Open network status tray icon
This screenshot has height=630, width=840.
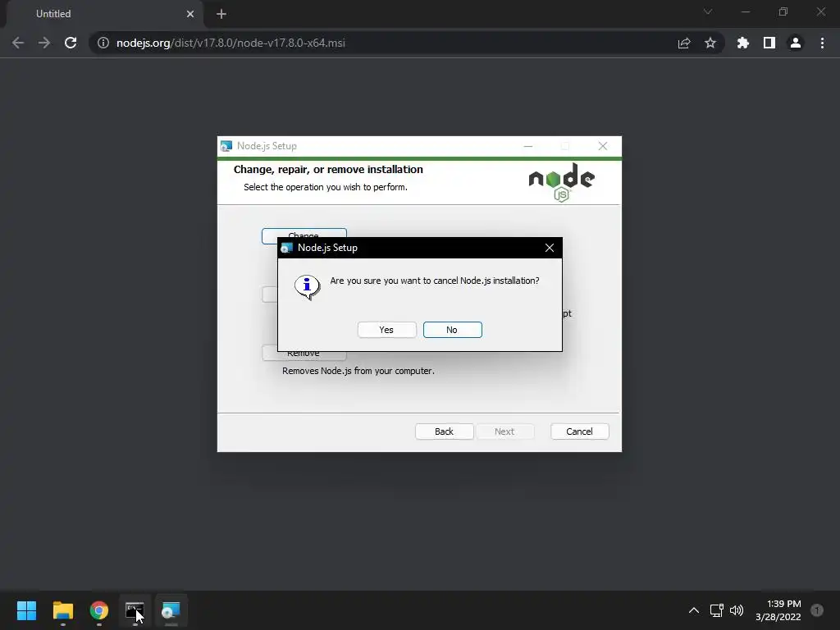(716, 610)
